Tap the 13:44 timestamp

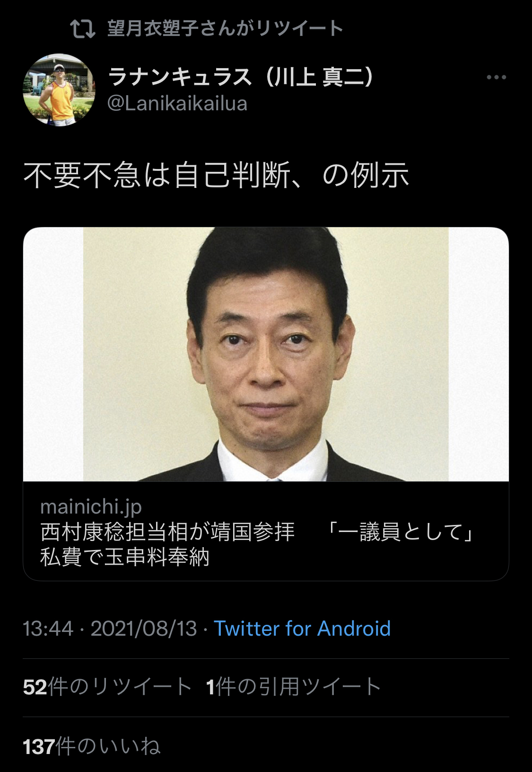click(x=48, y=629)
